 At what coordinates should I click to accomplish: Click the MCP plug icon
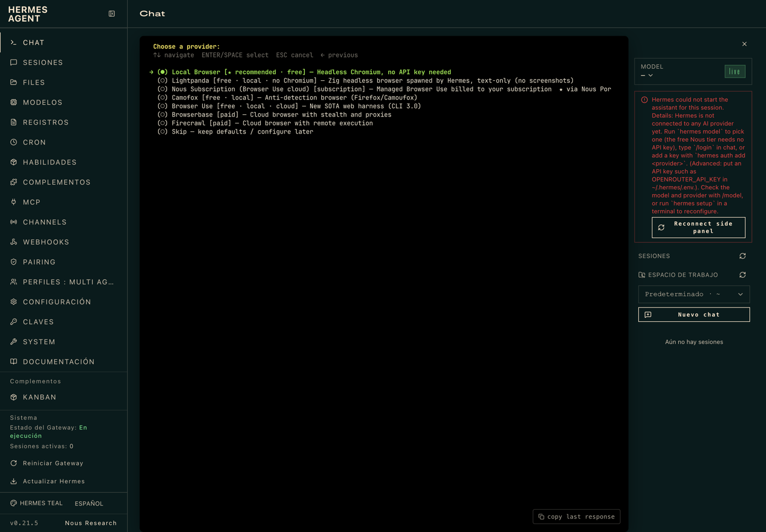[x=14, y=202]
